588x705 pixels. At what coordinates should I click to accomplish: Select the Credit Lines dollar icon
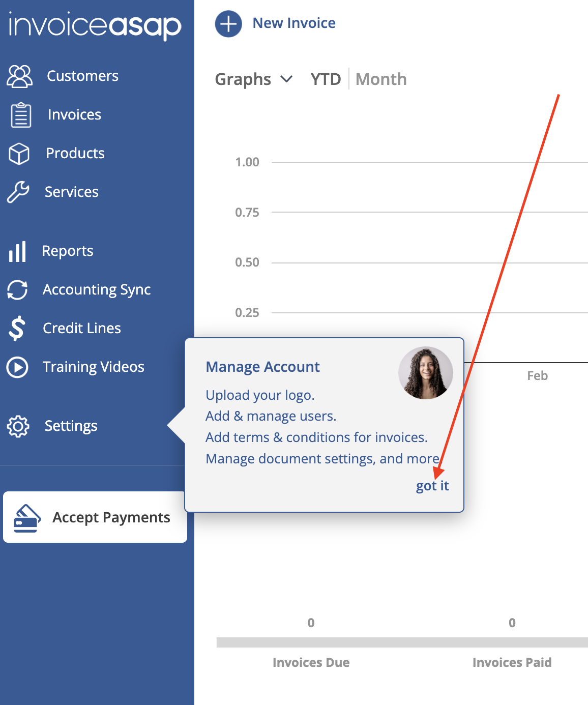click(x=17, y=328)
